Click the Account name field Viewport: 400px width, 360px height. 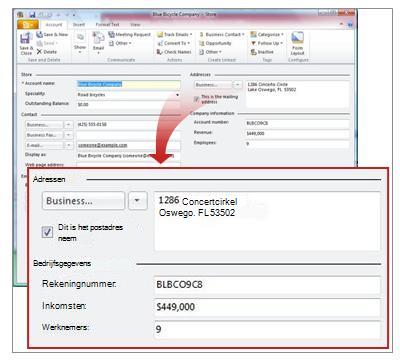pyautogui.click(x=128, y=84)
